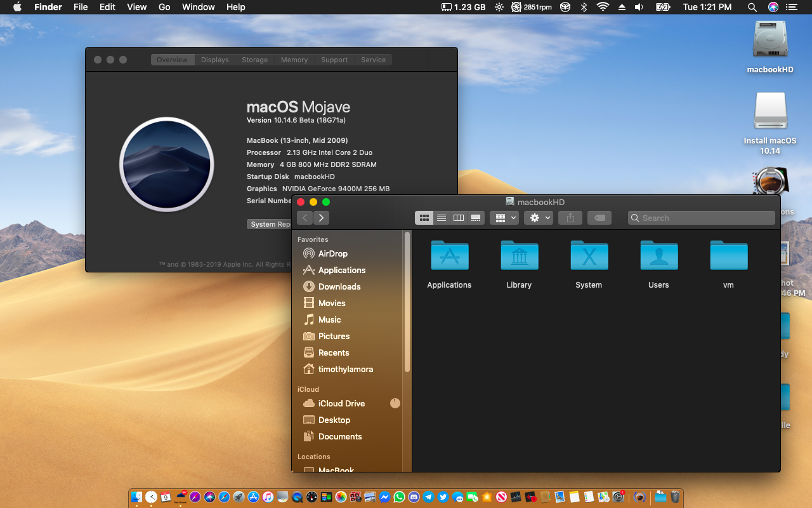This screenshot has width=812, height=508.
Task: Switch to the Service tab in About This Mac
Action: [373, 60]
